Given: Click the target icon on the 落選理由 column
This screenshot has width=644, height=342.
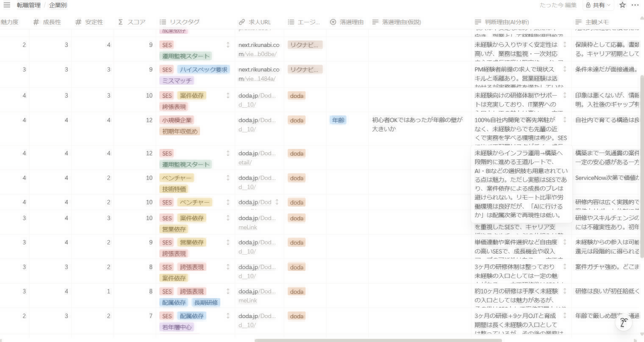Looking at the screenshot, I should coord(333,22).
